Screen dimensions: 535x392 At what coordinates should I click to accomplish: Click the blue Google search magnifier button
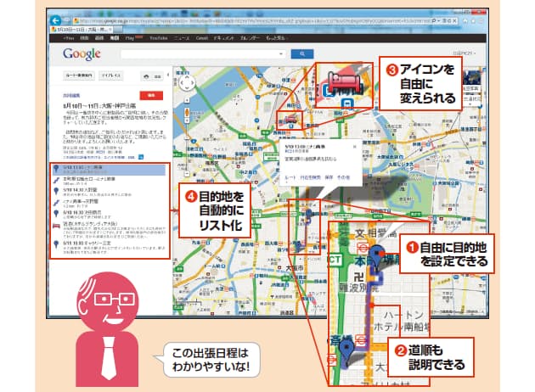tap(296, 54)
